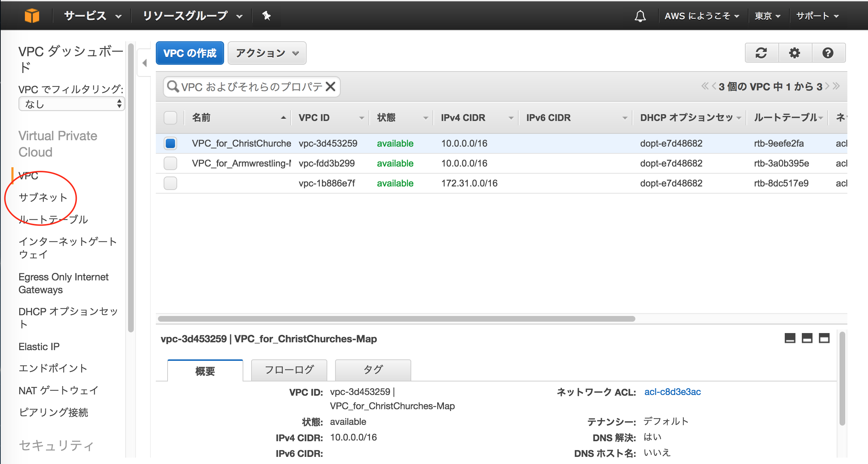Go to previous page of VPC results
Image resolution: width=868 pixels, height=464 pixels.
[x=714, y=86]
